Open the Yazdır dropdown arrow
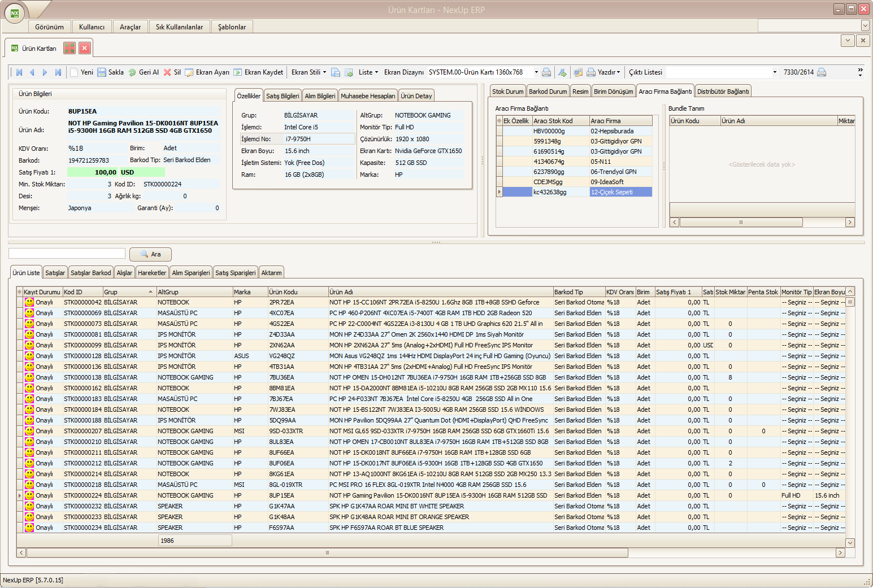 coord(619,72)
